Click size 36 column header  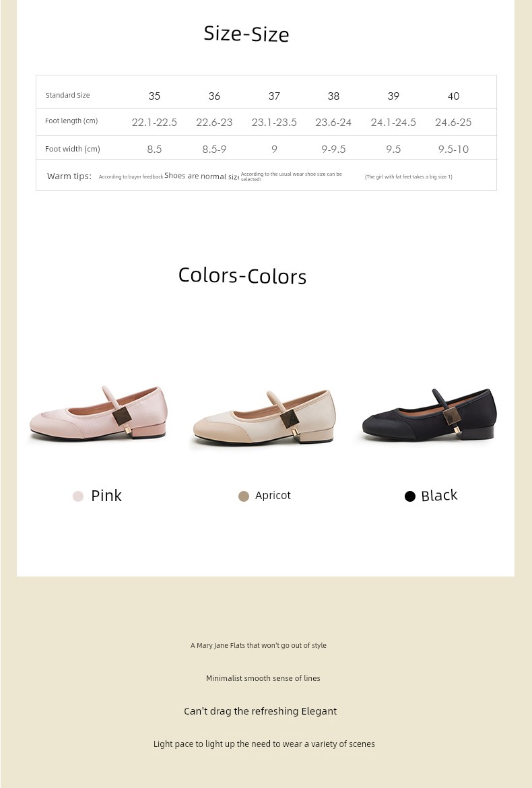coord(214,96)
